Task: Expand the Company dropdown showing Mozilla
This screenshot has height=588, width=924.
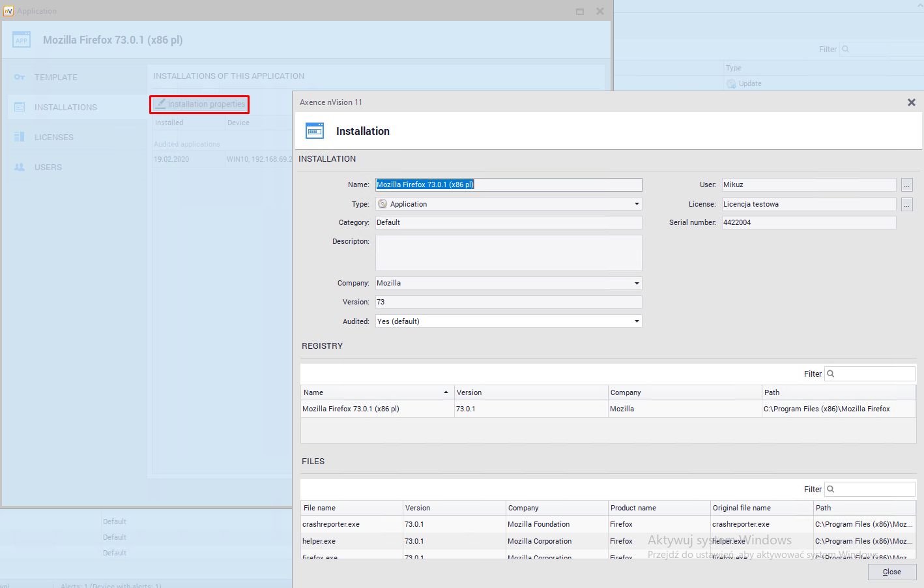Action: (636, 283)
